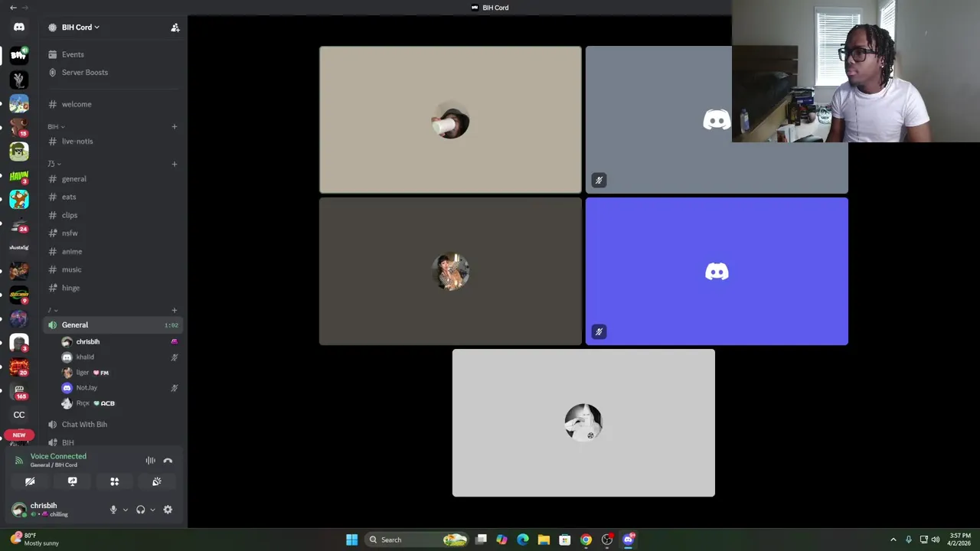This screenshot has height=551, width=980.
Task: Click Voice Connected status text
Action: click(x=58, y=456)
